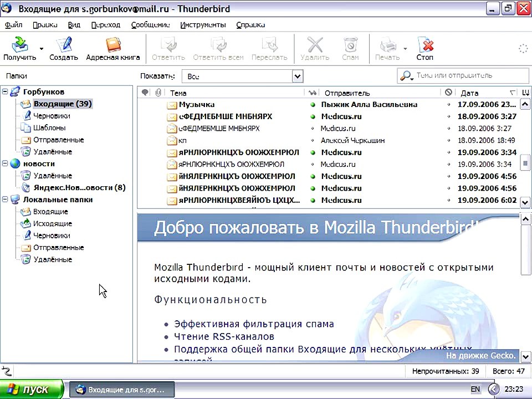
Task: Select Черновики under Локальные папки
Action: [x=52, y=236]
